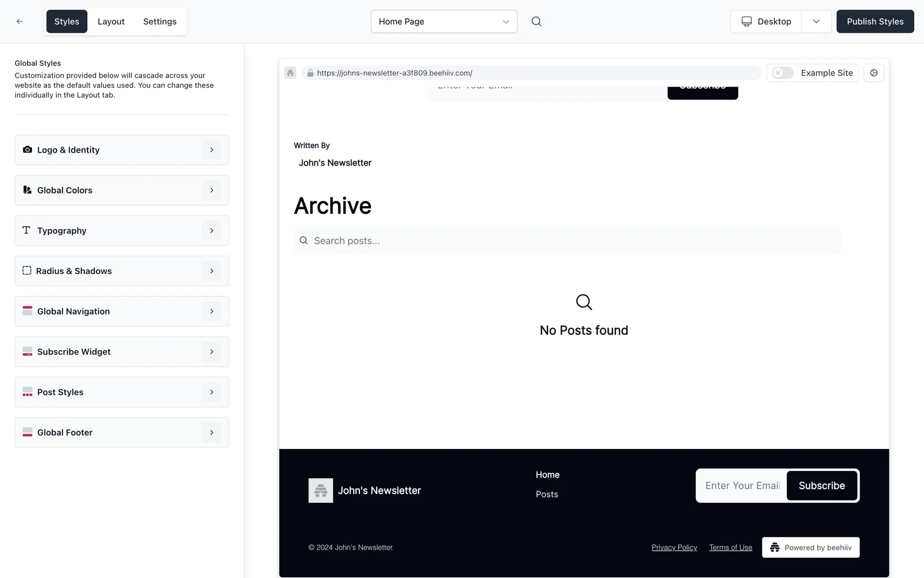Open the Privacy Policy link
Image resolution: width=924 pixels, height=578 pixels.
click(674, 547)
